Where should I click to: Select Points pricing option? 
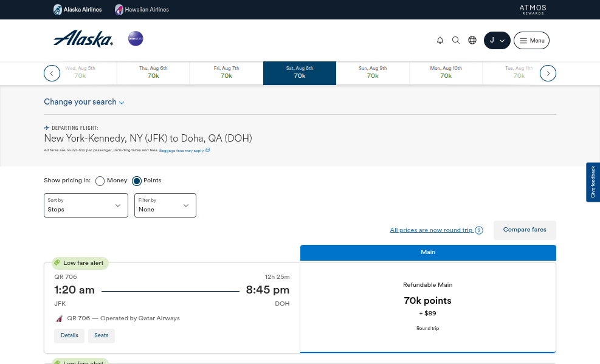[137, 181]
